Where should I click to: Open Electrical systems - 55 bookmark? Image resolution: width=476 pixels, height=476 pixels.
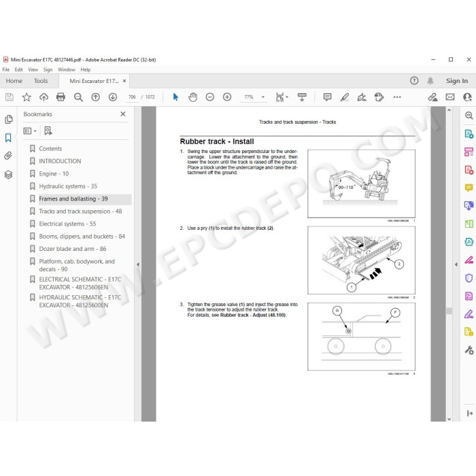point(67,224)
